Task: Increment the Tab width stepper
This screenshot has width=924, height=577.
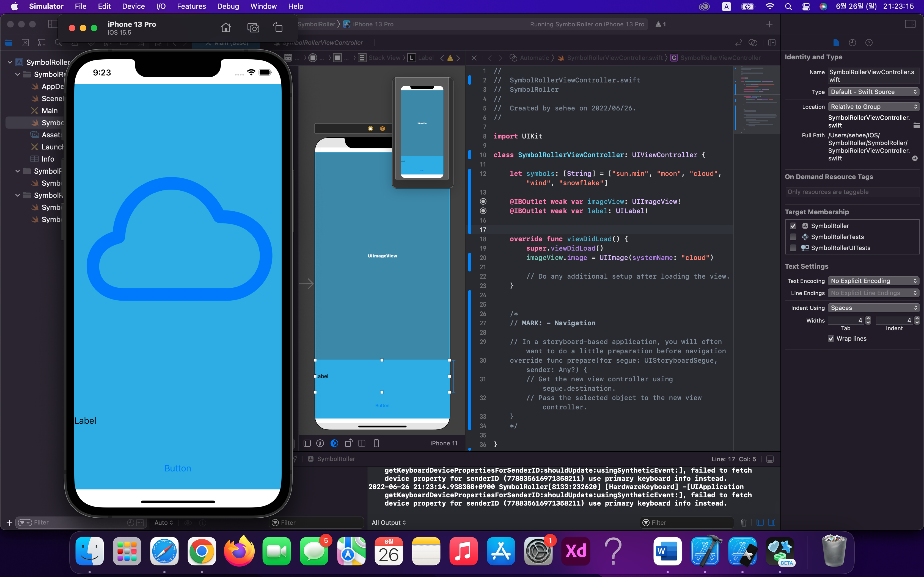Action: (868, 318)
